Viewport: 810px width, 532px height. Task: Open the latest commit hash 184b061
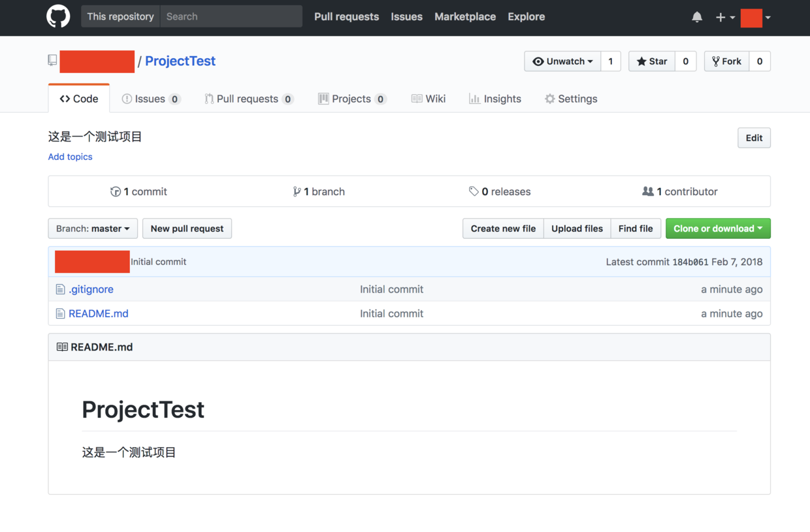click(690, 262)
